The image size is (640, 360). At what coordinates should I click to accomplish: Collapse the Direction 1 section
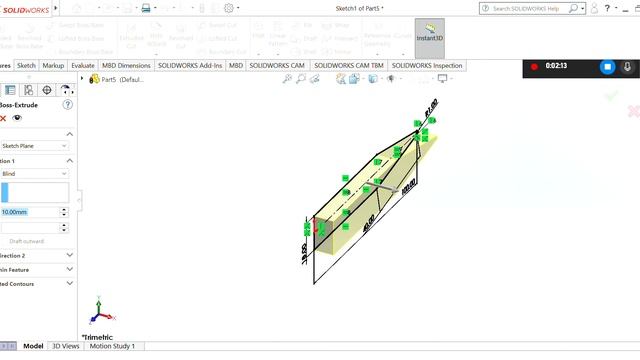pyautogui.click(x=70, y=161)
